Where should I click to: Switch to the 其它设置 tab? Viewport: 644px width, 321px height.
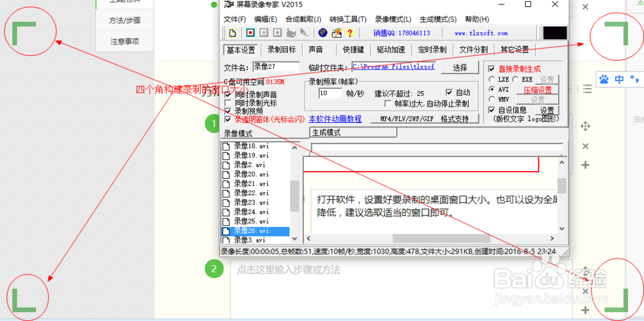514,50
